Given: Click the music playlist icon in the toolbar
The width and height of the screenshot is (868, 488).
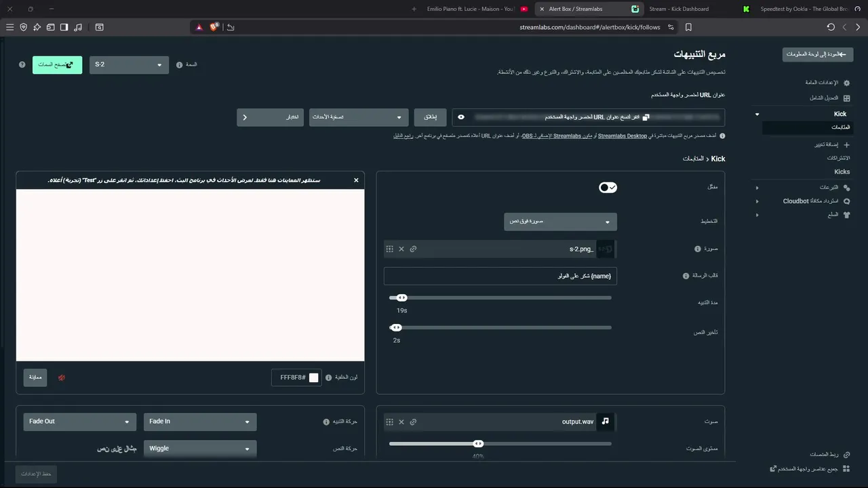Looking at the screenshot, I should coord(78,27).
